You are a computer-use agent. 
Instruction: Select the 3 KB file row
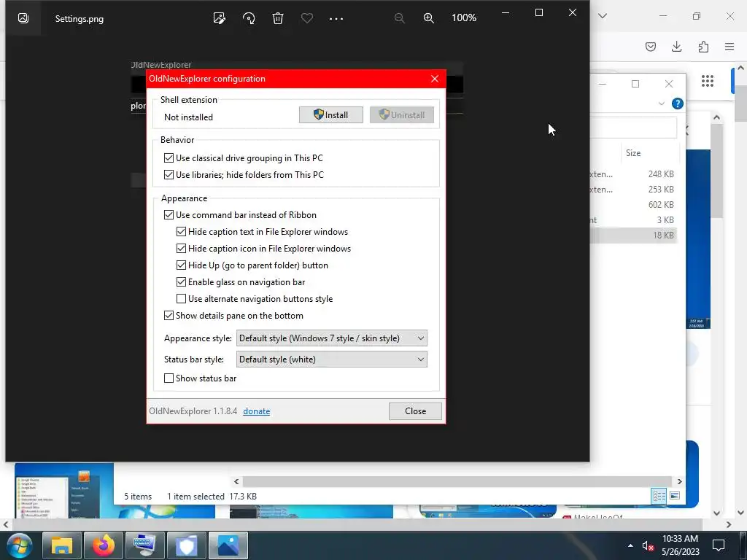634,219
